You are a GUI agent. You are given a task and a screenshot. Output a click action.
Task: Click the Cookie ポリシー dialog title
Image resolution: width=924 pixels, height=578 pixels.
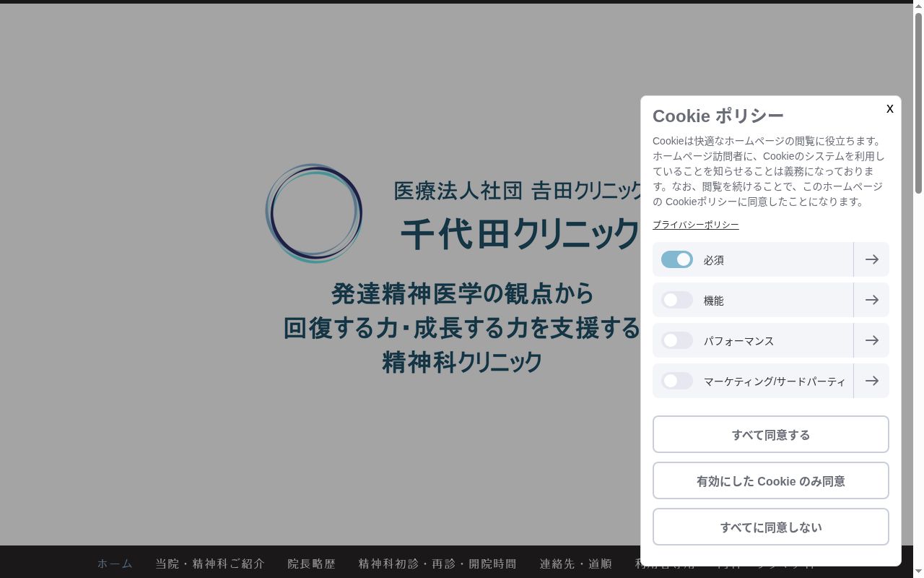coord(718,116)
